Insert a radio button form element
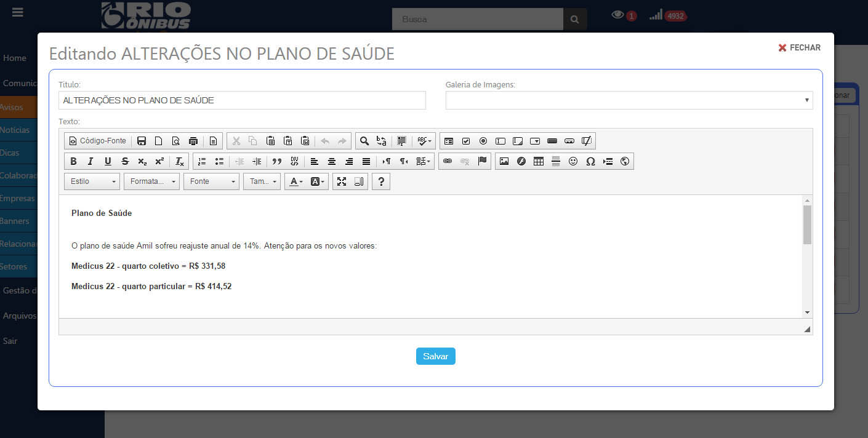 pyautogui.click(x=483, y=141)
